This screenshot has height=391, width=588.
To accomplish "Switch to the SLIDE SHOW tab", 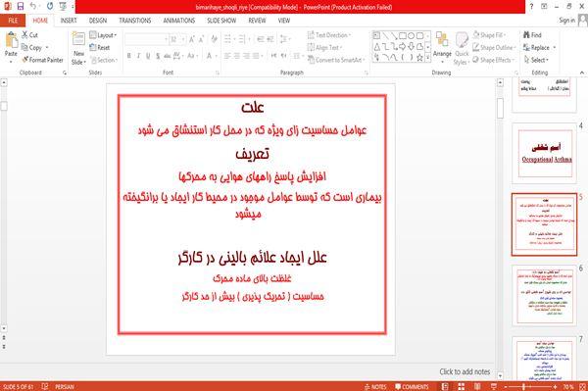I will coord(221,21).
